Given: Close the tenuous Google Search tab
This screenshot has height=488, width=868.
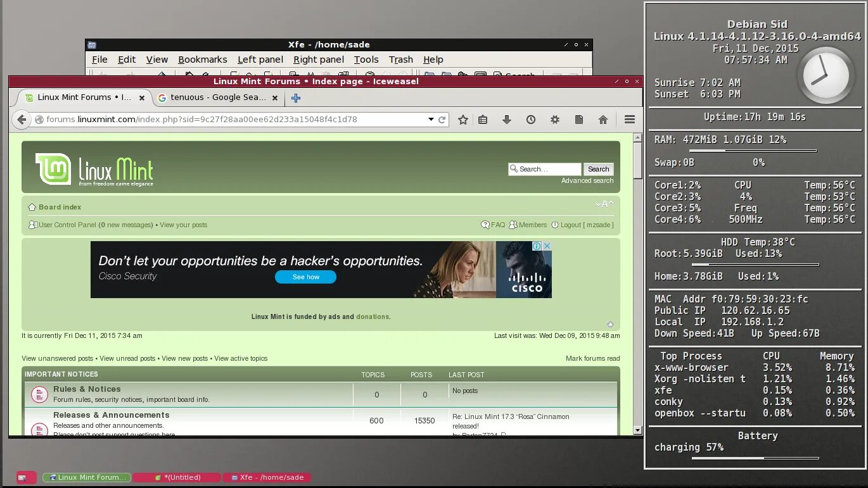Looking at the screenshot, I should (275, 98).
